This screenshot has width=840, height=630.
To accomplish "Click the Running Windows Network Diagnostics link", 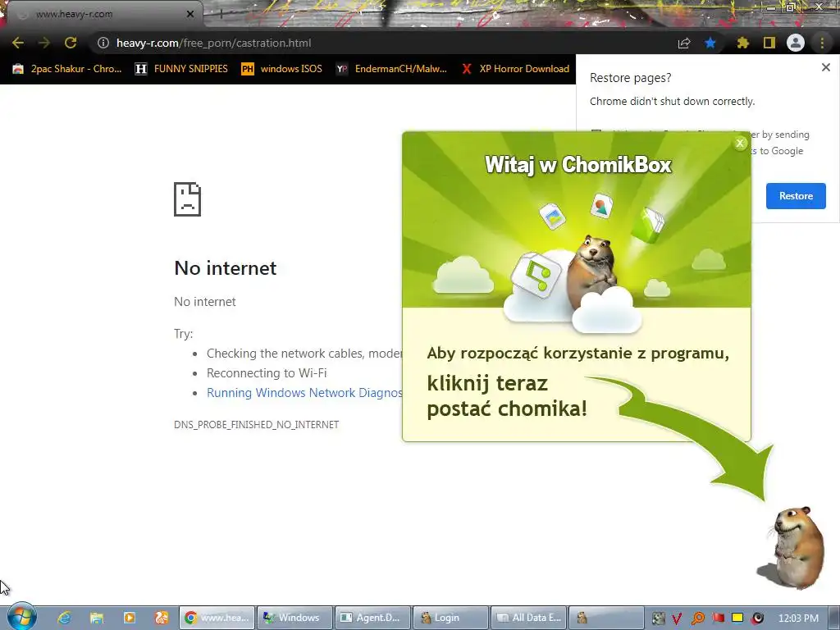I will click(304, 393).
